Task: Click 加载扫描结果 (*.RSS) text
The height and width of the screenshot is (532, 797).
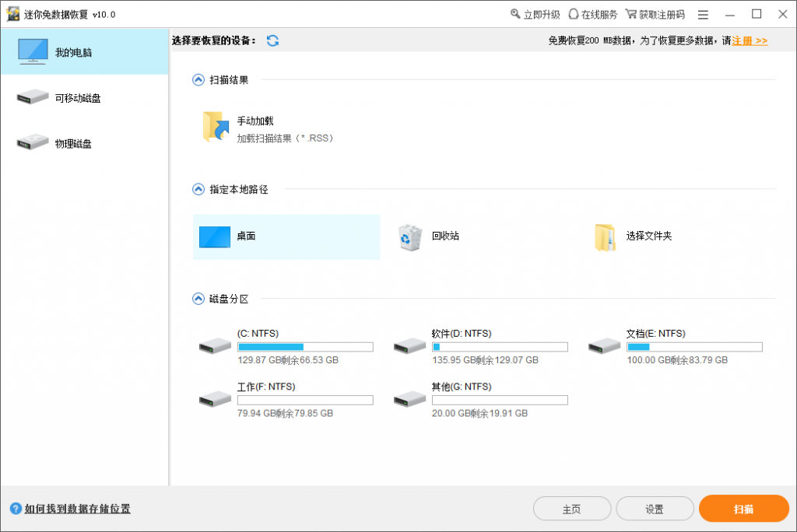Action: (x=285, y=138)
